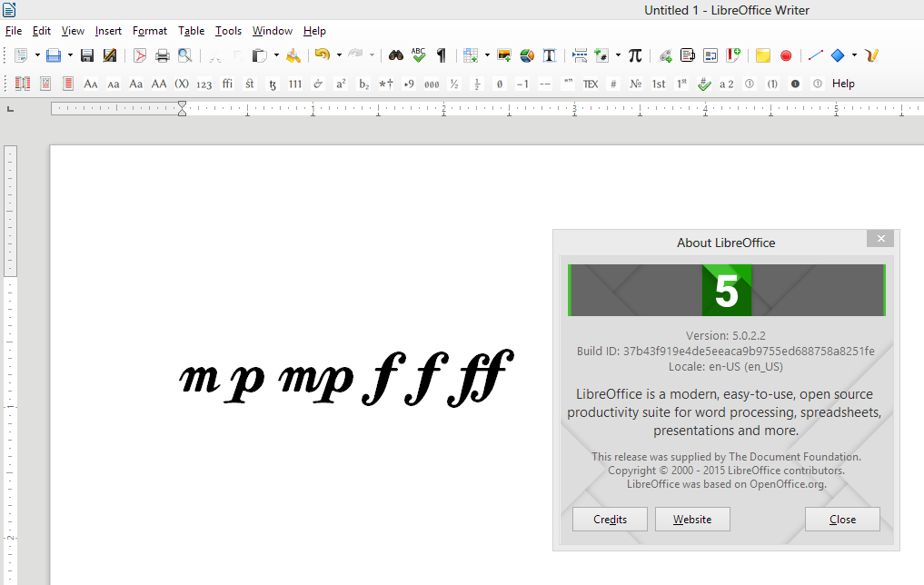Click the ffi ligatures icon
The image size is (924, 585).
click(227, 84)
